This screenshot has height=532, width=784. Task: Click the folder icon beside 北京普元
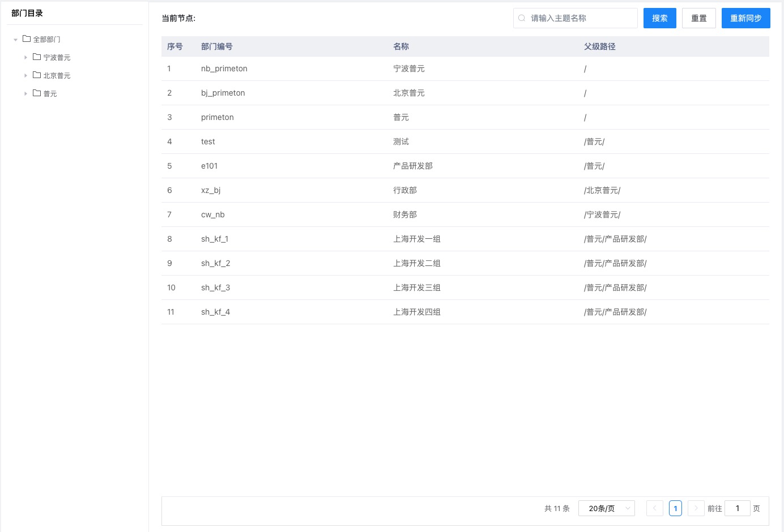coord(36,75)
